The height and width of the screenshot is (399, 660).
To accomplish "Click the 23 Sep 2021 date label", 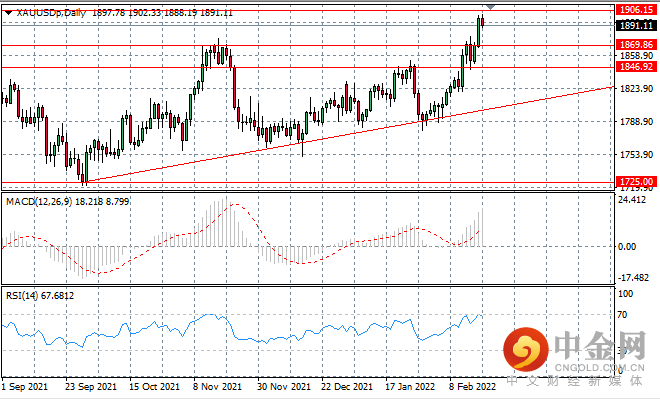I will [91, 386].
